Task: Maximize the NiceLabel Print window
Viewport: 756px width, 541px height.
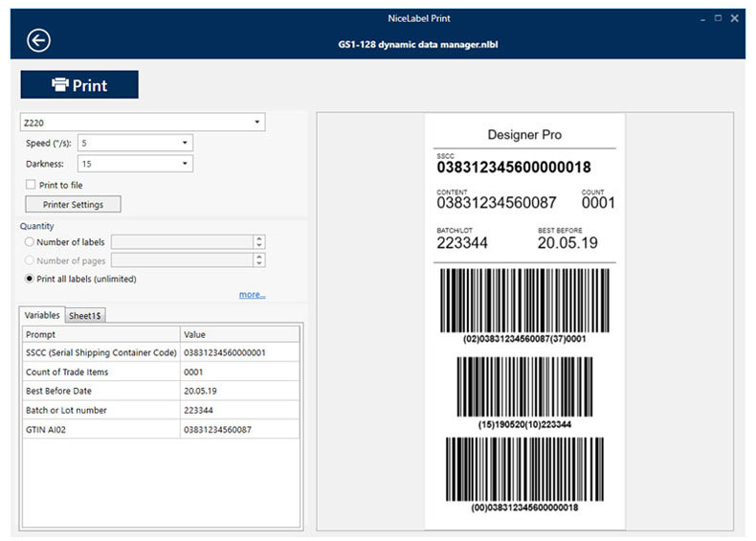Action: pyautogui.click(x=719, y=18)
